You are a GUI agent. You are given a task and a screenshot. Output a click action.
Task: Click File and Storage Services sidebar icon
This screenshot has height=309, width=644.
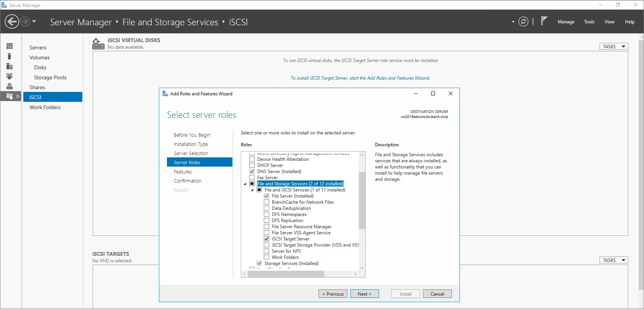10,96
